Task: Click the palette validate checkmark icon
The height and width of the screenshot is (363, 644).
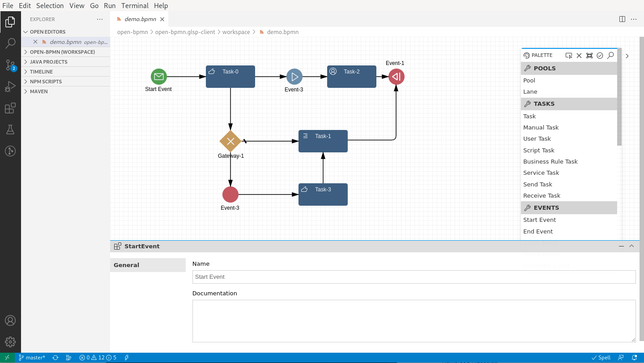Action: click(600, 56)
